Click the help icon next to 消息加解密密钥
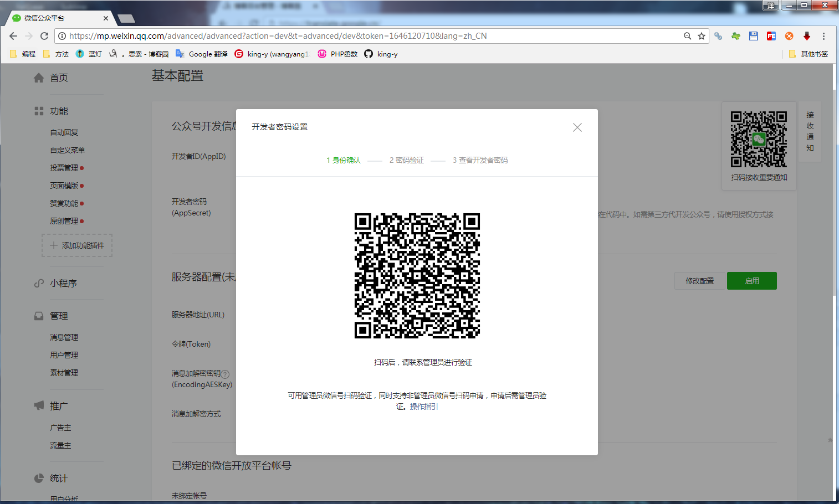This screenshot has width=839, height=504. pos(226,374)
